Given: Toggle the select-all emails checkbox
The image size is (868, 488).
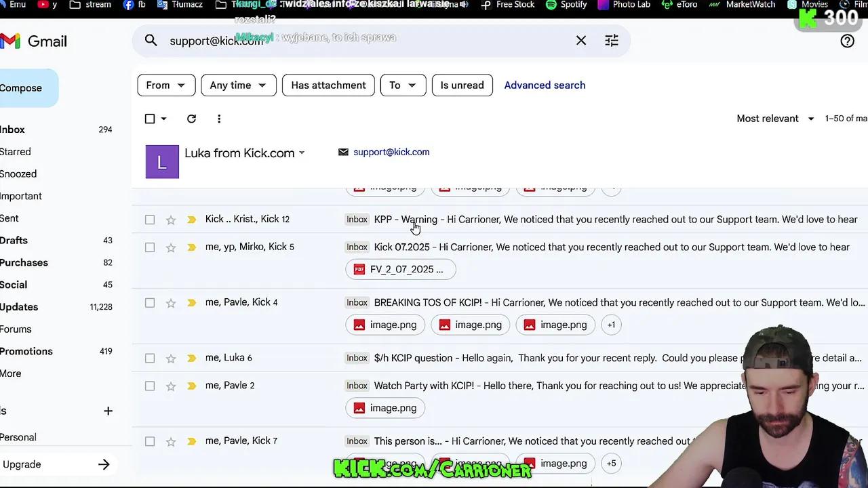Looking at the screenshot, I should 150,119.
